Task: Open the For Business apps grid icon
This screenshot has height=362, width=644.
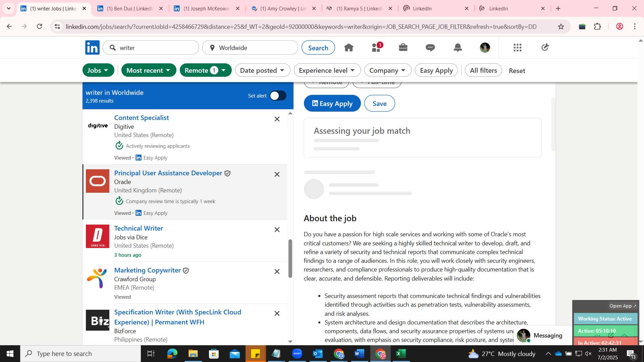Action: pos(518,48)
